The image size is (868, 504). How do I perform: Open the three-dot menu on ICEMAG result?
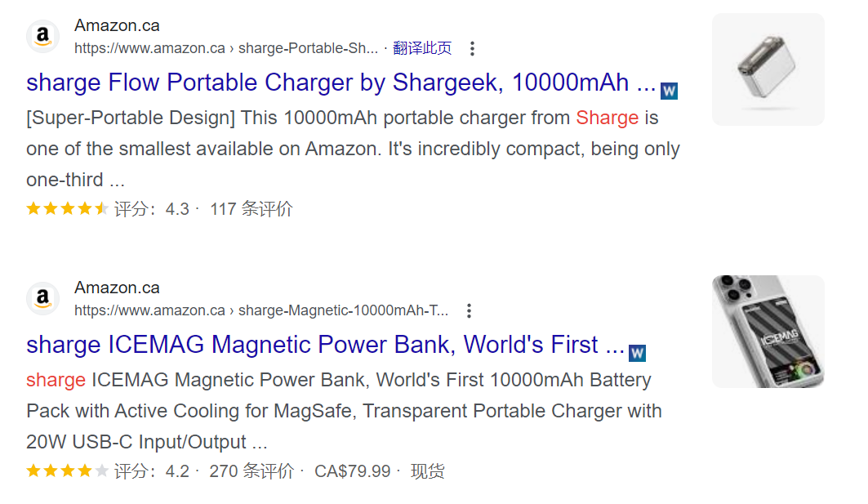[x=469, y=310]
